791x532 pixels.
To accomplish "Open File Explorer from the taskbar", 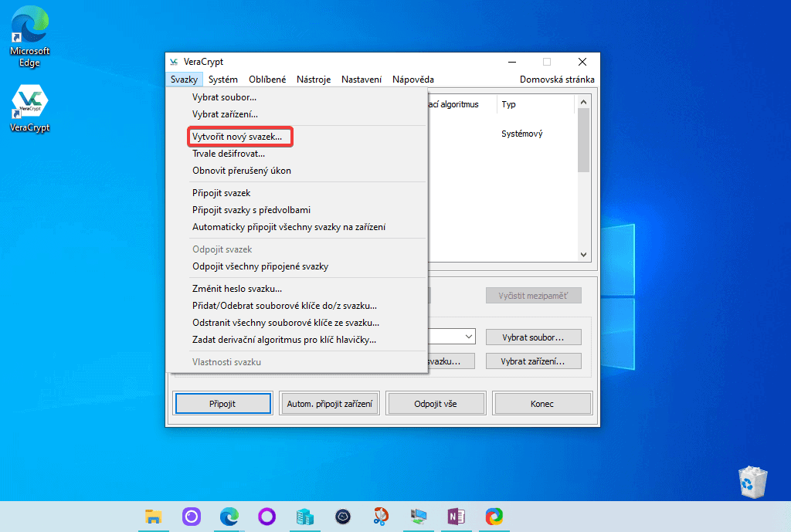I will pos(154,517).
